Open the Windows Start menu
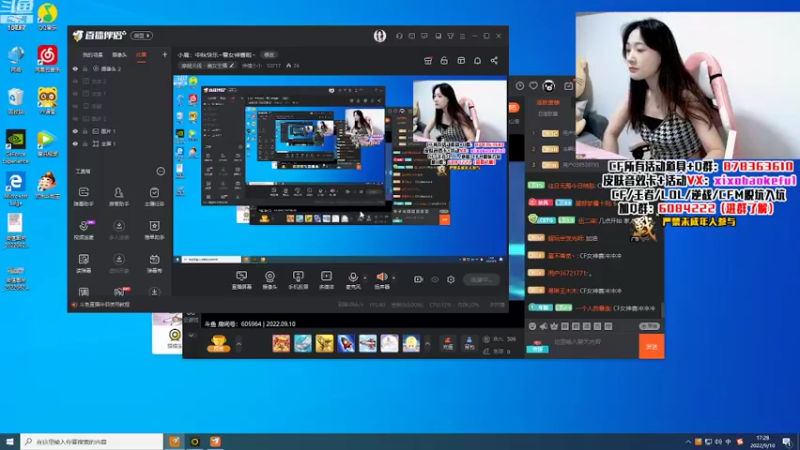The image size is (800, 450). click(10, 441)
